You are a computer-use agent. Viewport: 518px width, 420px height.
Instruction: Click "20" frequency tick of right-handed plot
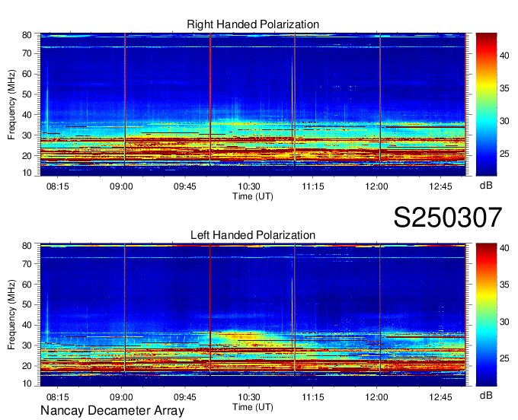[x=27, y=156]
